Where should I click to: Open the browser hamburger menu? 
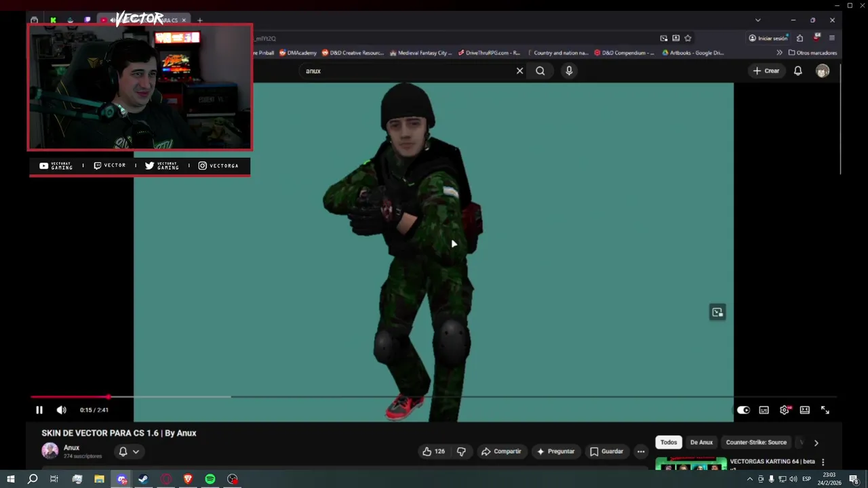click(832, 39)
